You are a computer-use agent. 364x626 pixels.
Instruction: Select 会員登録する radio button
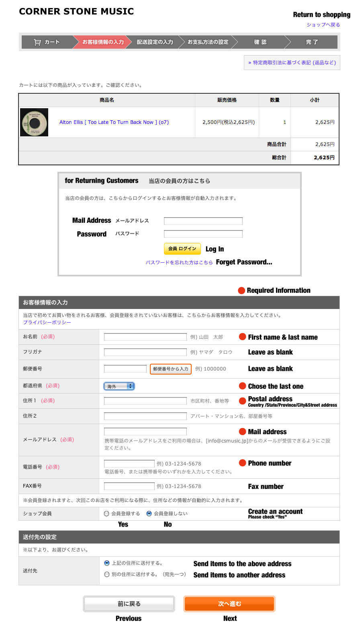[x=106, y=514]
